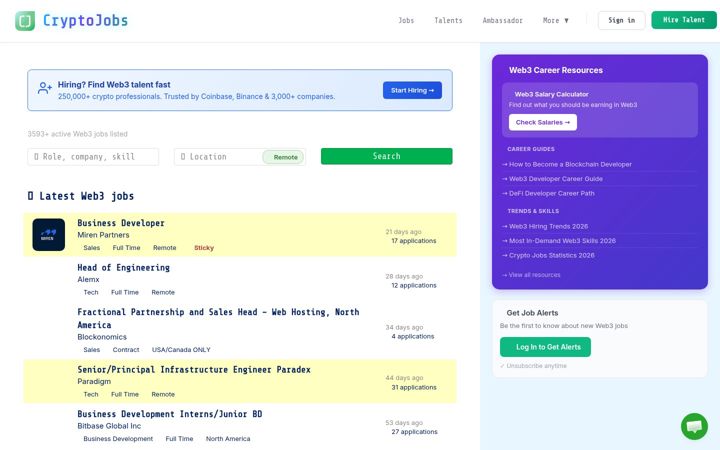
Task: Click the '17 applications' count
Action: click(x=414, y=241)
